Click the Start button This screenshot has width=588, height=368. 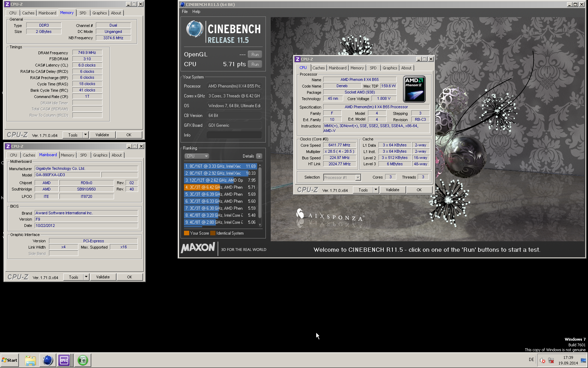[9, 360]
